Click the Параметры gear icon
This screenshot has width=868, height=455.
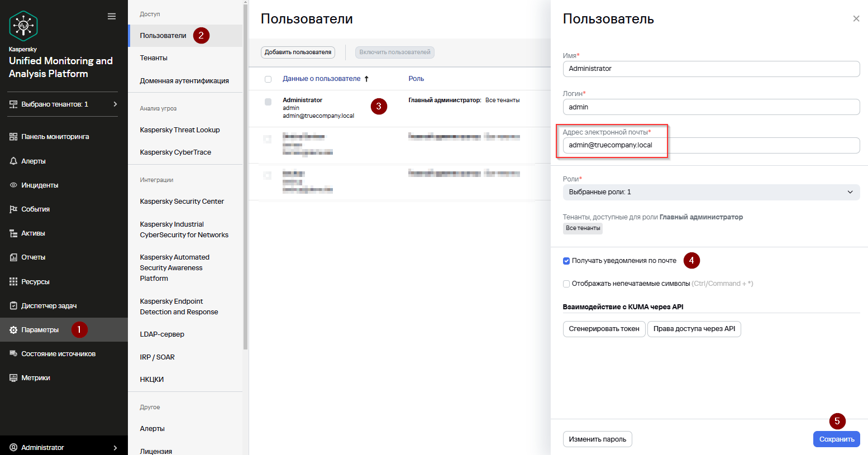[13, 330]
